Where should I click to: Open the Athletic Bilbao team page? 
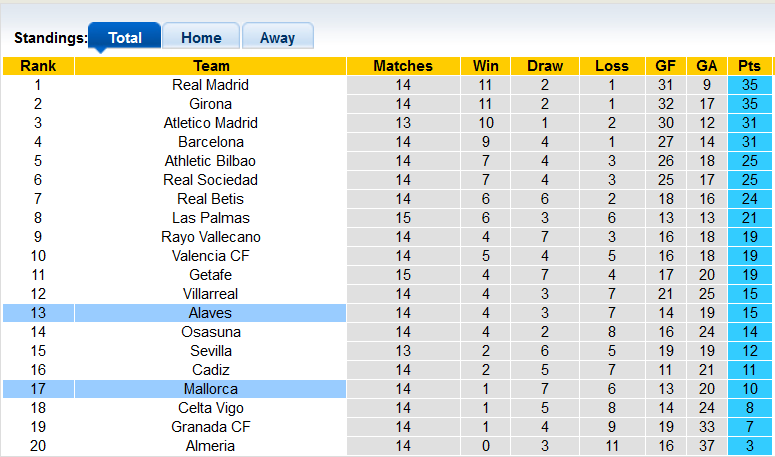click(210, 161)
